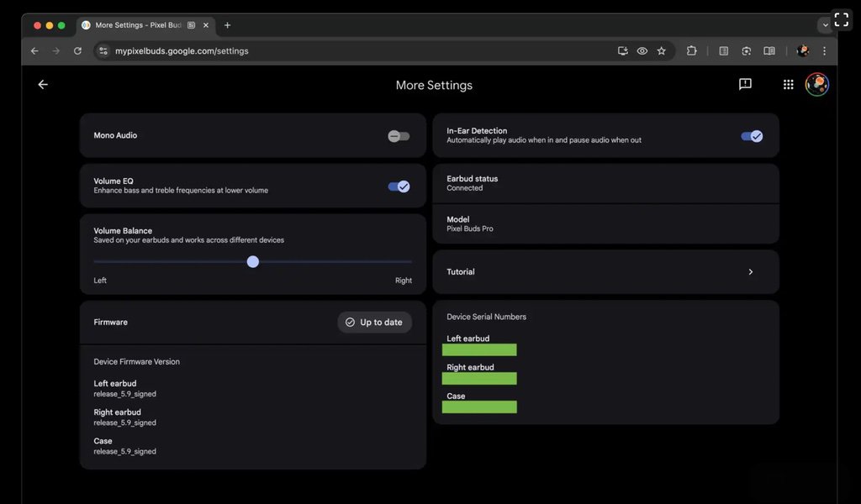This screenshot has height=504, width=861.
Task: Click the screenshot capture extension icon
Action: pyautogui.click(x=747, y=51)
